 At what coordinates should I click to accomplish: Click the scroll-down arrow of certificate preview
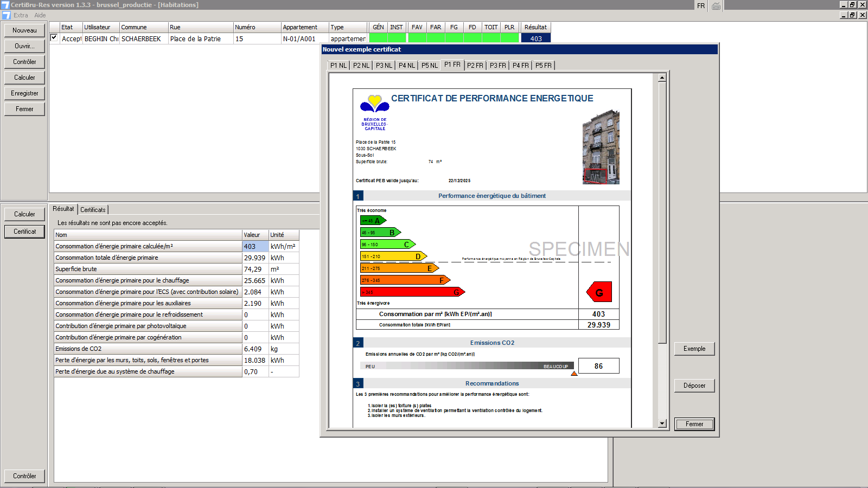pos(662,423)
